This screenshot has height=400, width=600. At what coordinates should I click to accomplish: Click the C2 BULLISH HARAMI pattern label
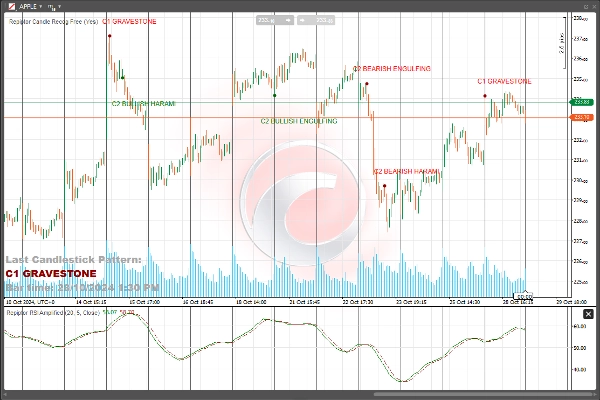tap(142, 103)
